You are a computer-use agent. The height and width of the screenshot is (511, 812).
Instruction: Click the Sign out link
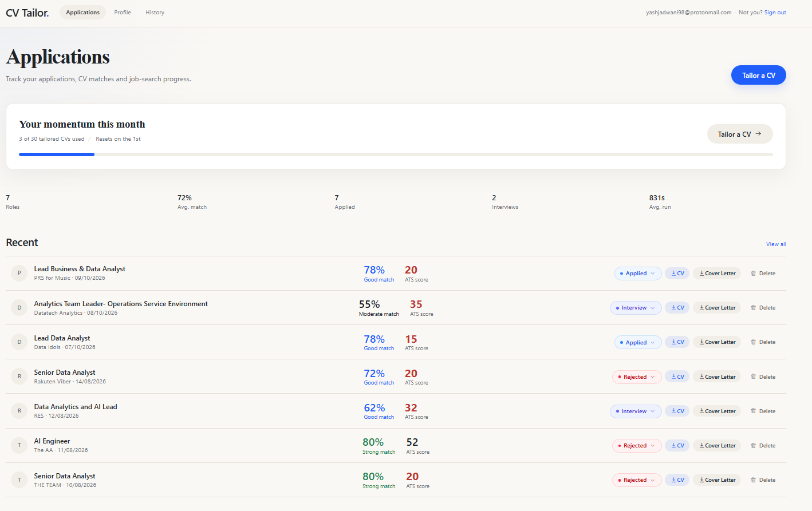[775, 13]
